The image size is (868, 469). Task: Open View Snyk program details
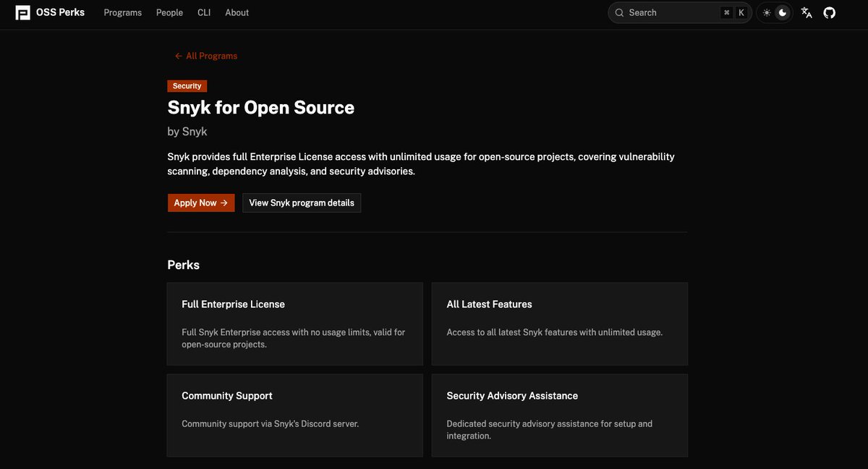(x=302, y=203)
